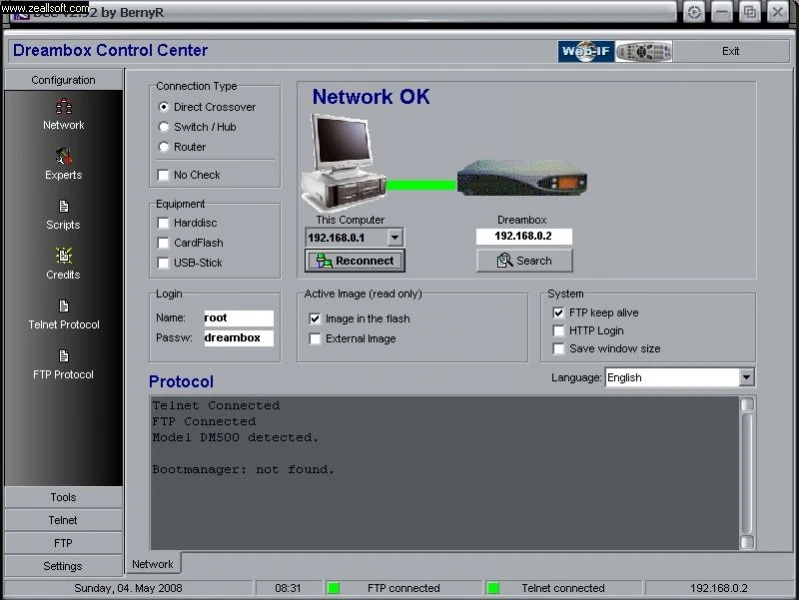Expand the Tools sidebar section
Screen dimensions: 799x600
63,497
